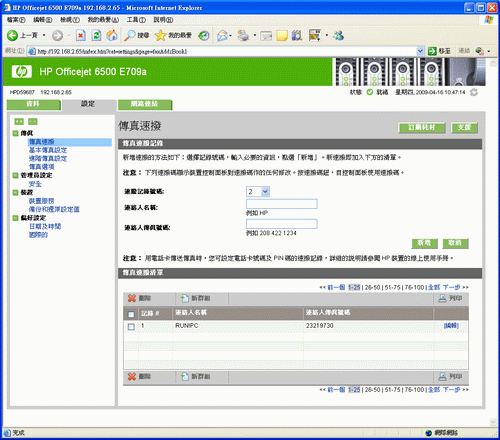
Task: Expand all tree sections with the ++ icon
Action: click(x=19, y=122)
